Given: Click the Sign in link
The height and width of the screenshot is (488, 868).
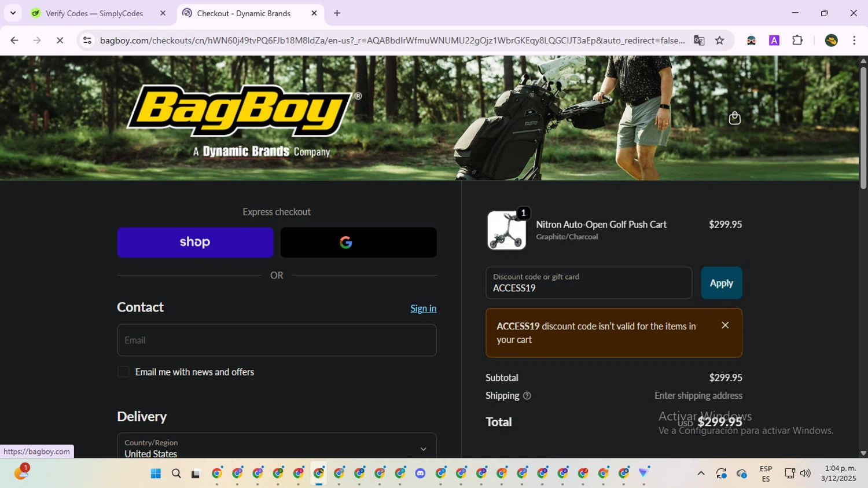Looking at the screenshot, I should pyautogui.click(x=424, y=309).
